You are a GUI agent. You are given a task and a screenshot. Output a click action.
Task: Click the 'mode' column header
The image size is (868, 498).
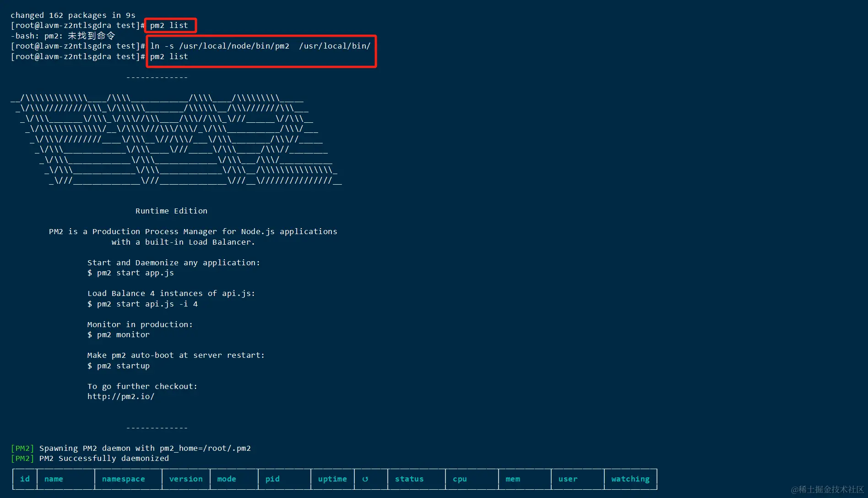pyautogui.click(x=227, y=479)
